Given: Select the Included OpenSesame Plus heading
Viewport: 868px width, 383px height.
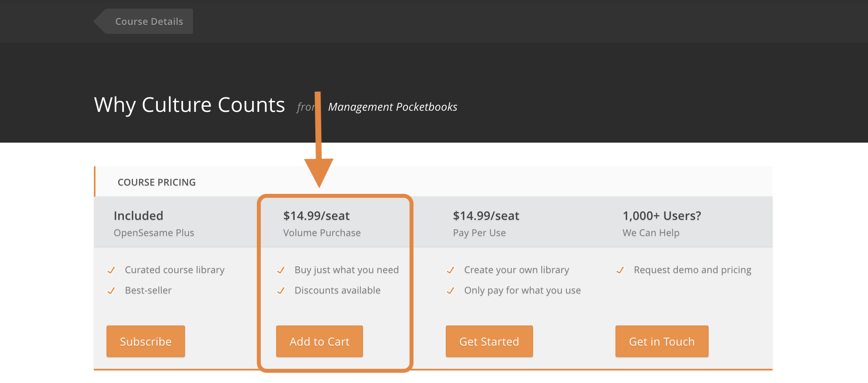Looking at the screenshot, I should point(138,216).
